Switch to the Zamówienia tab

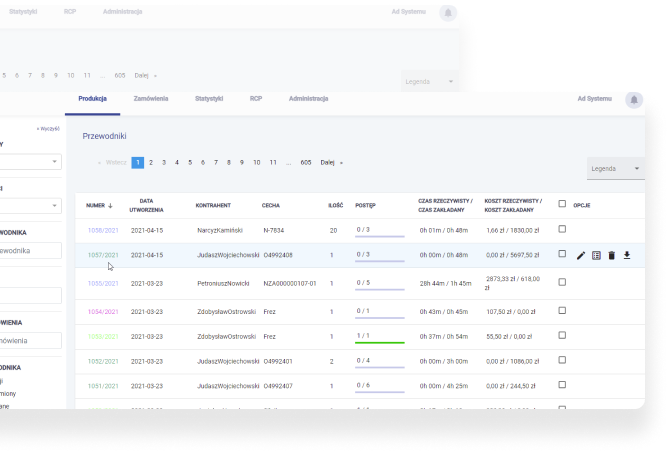pos(151,99)
